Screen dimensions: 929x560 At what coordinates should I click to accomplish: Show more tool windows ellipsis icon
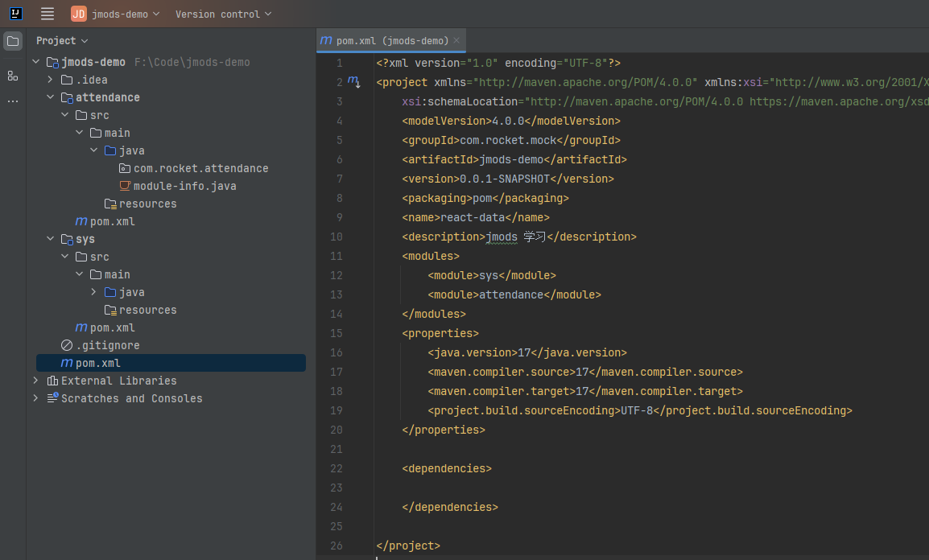tap(12, 101)
